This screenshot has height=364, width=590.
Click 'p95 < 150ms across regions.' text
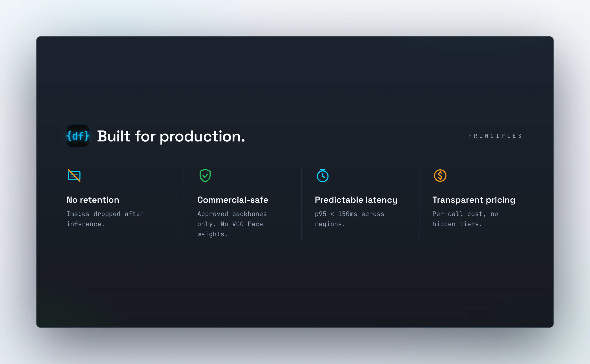[x=349, y=219]
